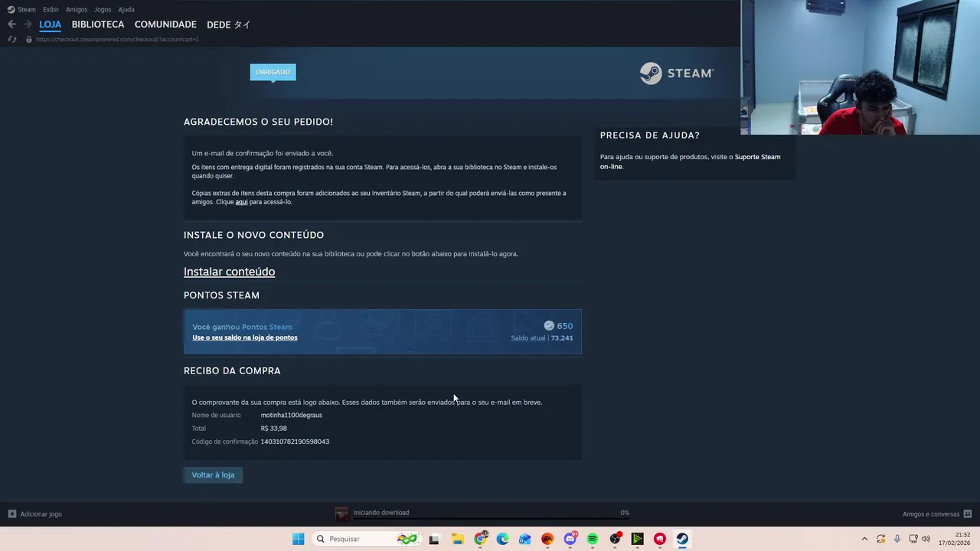The height and width of the screenshot is (551, 980).
Task: Open the Amigos menu
Action: (77, 9)
